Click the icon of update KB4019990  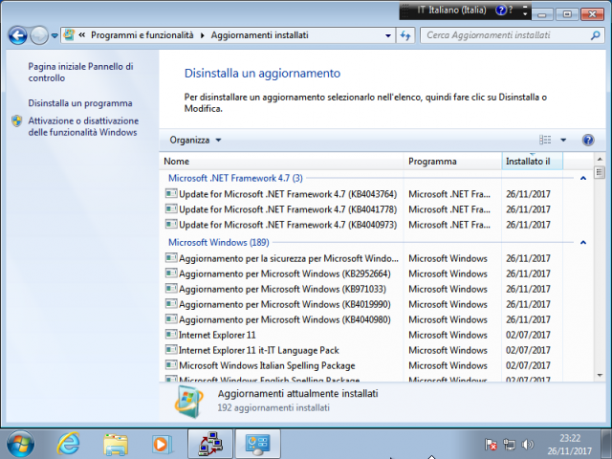coord(171,303)
